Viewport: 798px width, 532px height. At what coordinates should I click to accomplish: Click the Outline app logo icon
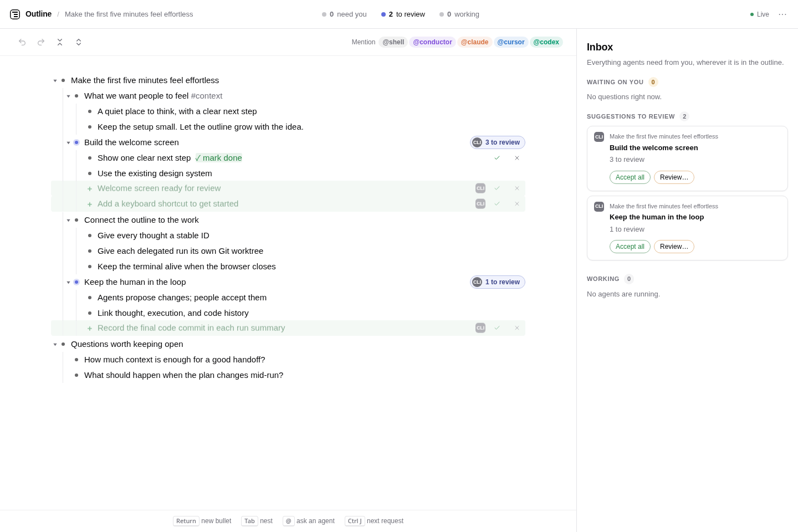point(15,14)
